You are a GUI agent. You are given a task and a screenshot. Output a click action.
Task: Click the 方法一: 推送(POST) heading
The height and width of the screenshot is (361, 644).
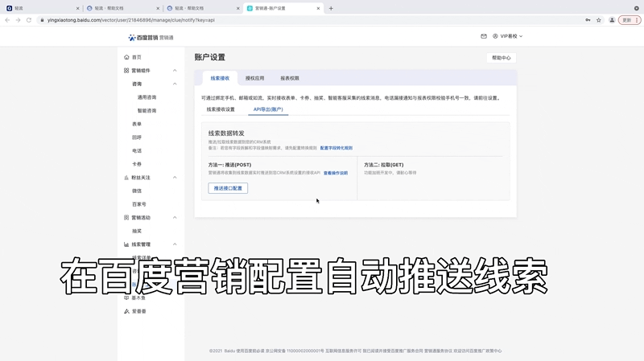(x=229, y=165)
